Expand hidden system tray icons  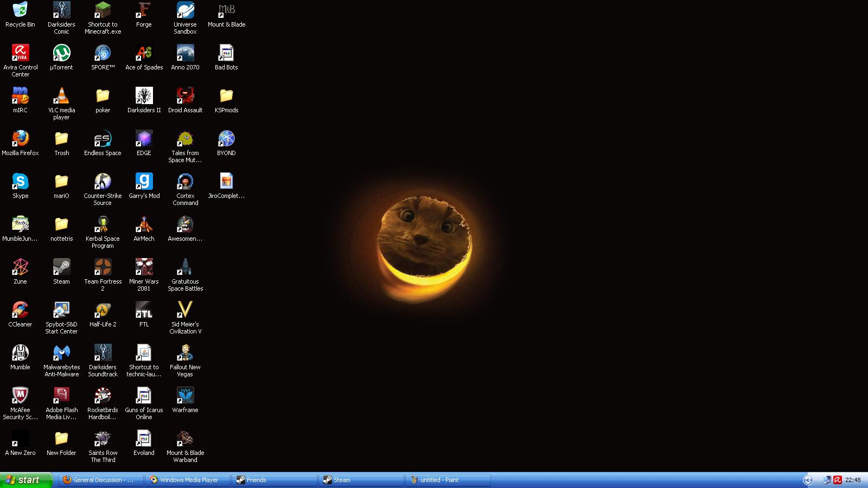[x=807, y=480]
